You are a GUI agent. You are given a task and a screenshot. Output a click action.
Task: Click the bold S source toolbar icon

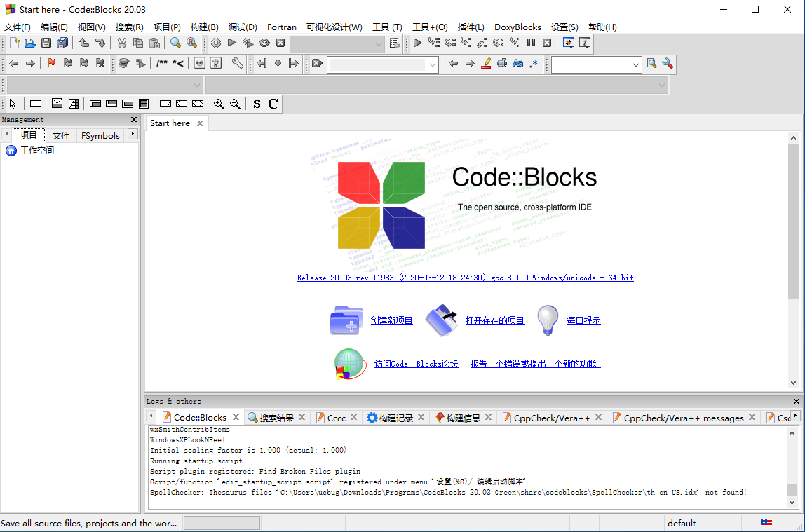257,104
